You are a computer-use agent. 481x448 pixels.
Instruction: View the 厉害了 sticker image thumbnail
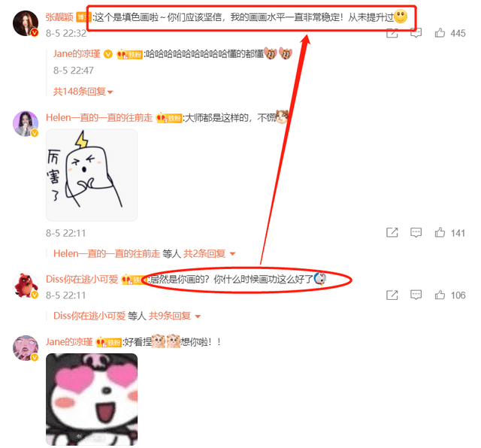tap(92, 175)
